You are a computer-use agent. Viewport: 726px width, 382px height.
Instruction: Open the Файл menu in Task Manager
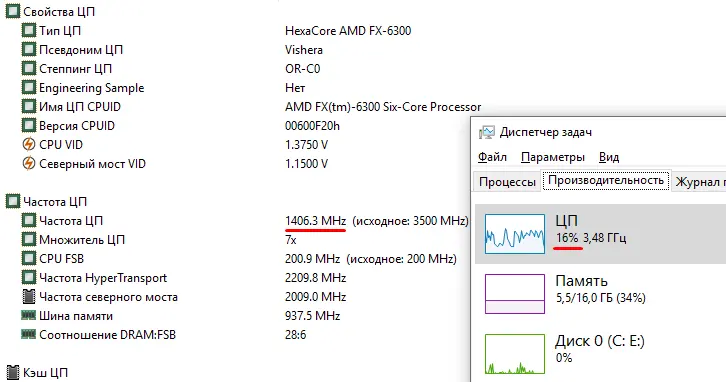(492, 157)
